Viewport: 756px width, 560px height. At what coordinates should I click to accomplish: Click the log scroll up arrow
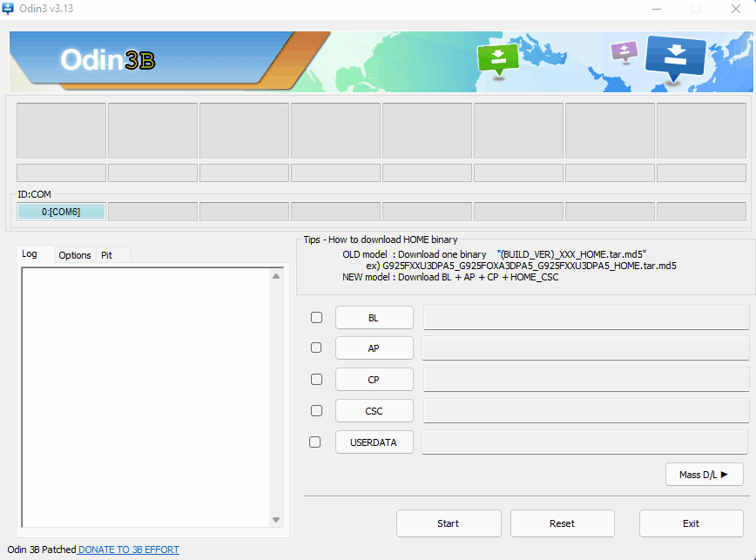click(x=276, y=276)
